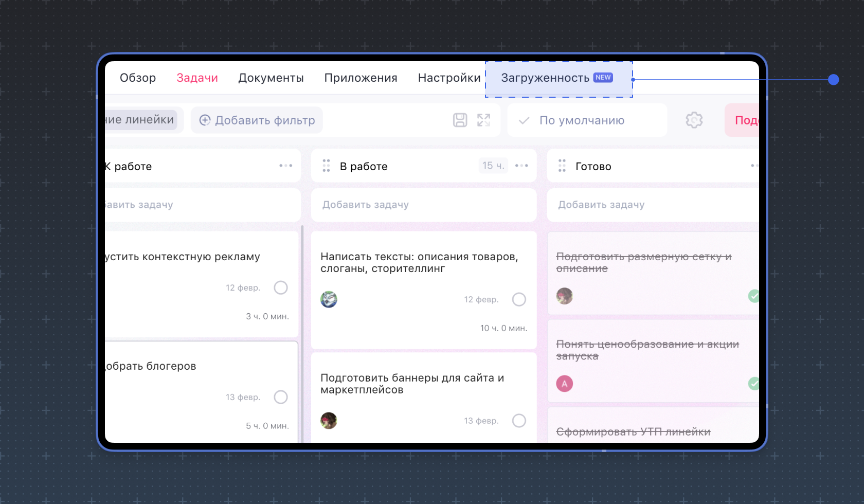Toggle completion circle on Подготовить баннеры task

(x=519, y=420)
